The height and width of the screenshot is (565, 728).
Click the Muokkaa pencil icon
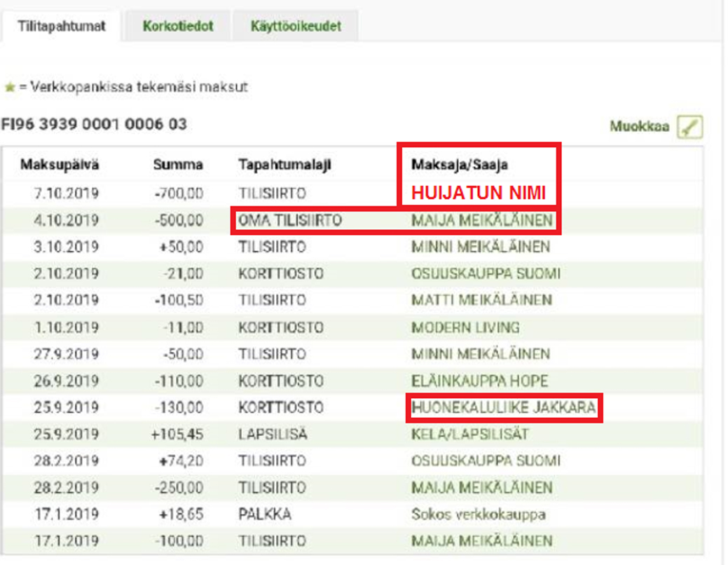[x=689, y=128]
